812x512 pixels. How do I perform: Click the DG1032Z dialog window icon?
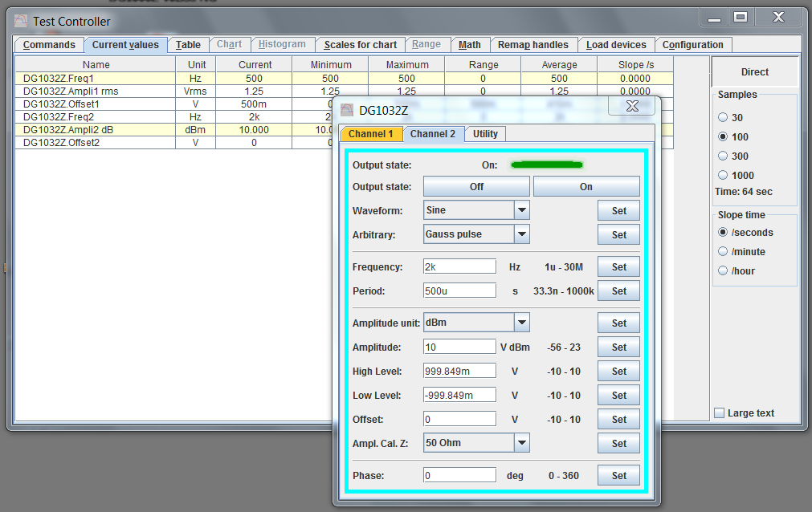(347, 110)
